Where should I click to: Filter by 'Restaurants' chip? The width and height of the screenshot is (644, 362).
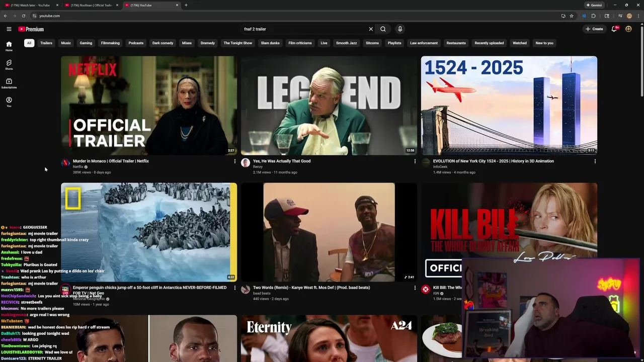click(x=456, y=43)
